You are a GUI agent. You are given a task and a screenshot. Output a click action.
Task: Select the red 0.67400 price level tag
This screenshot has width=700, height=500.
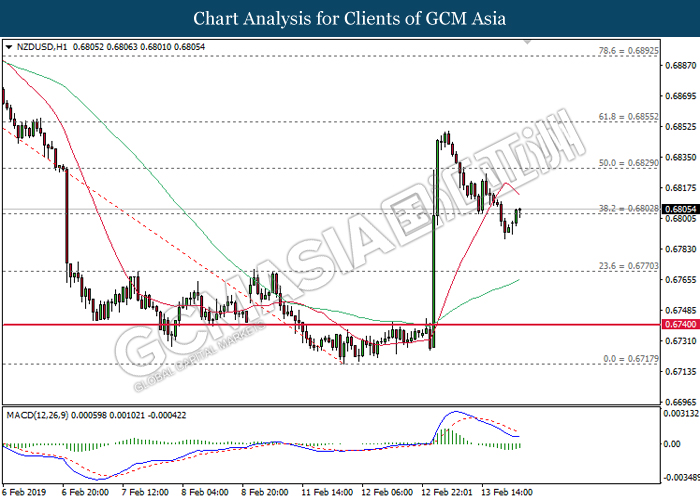click(x=680, y=324)
